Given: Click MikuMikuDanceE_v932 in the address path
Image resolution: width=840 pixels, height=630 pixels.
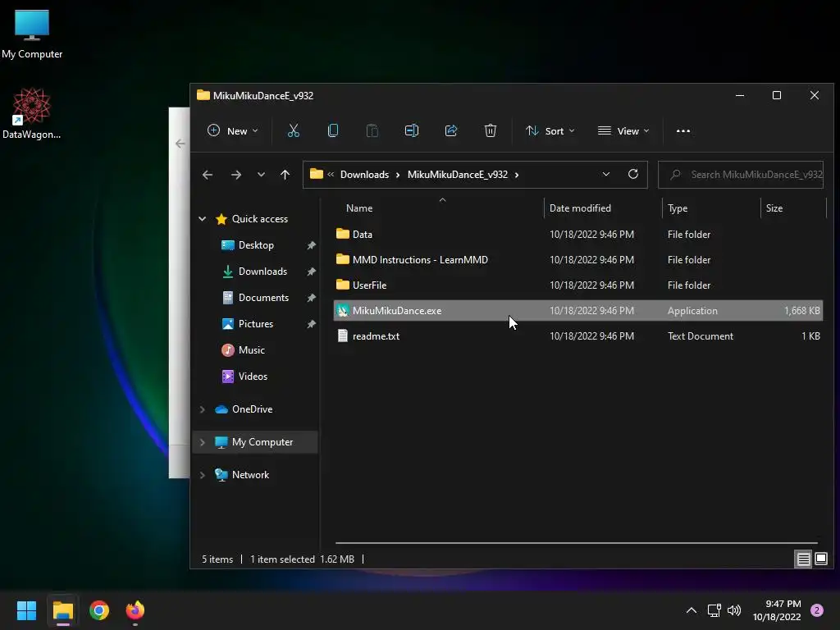Looking at the screenshot, I should tap(458, 175).
